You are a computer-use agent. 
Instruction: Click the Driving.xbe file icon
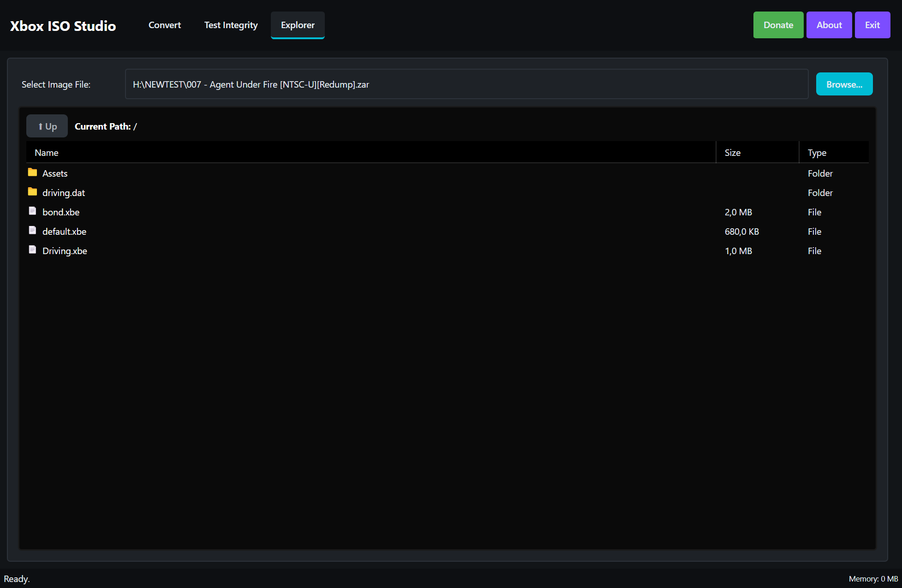click(32, 250)
